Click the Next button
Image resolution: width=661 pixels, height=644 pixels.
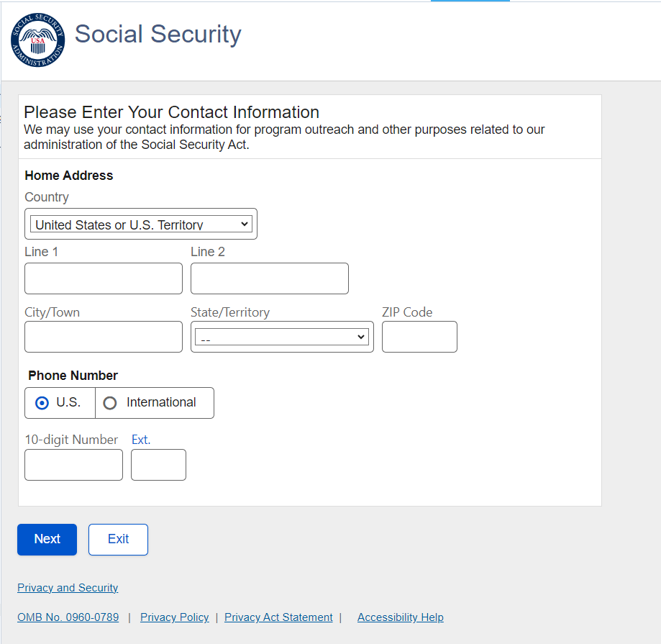tap(47, 539)
